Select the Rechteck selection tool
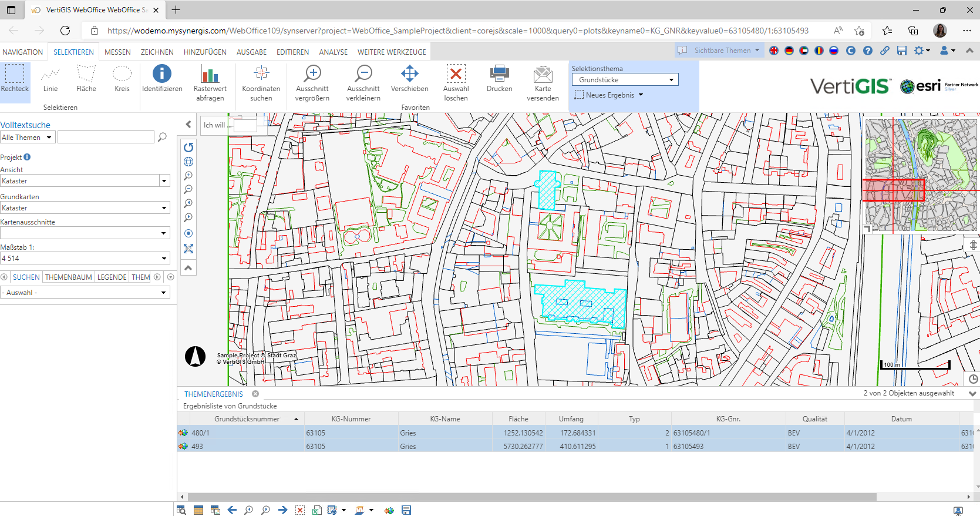Image resolution: width=980 pixels, height=516 pixels. 15,79
